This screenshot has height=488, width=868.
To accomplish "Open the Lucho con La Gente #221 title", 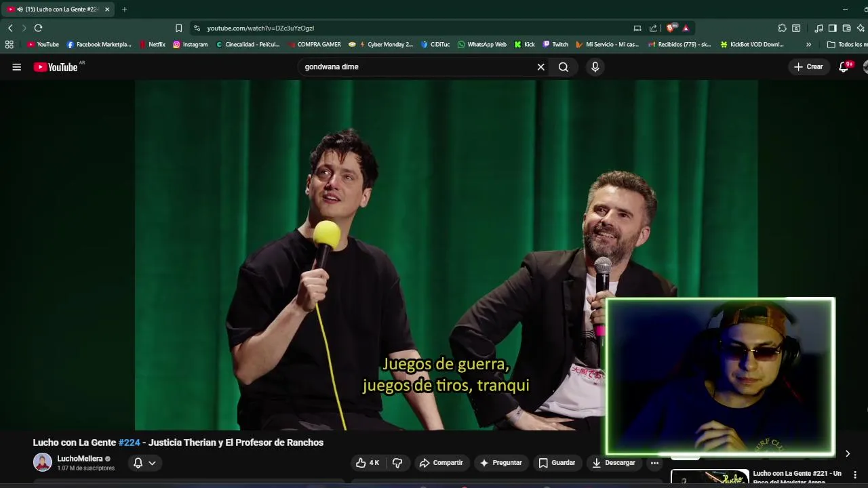I will [x=797, y=477].
